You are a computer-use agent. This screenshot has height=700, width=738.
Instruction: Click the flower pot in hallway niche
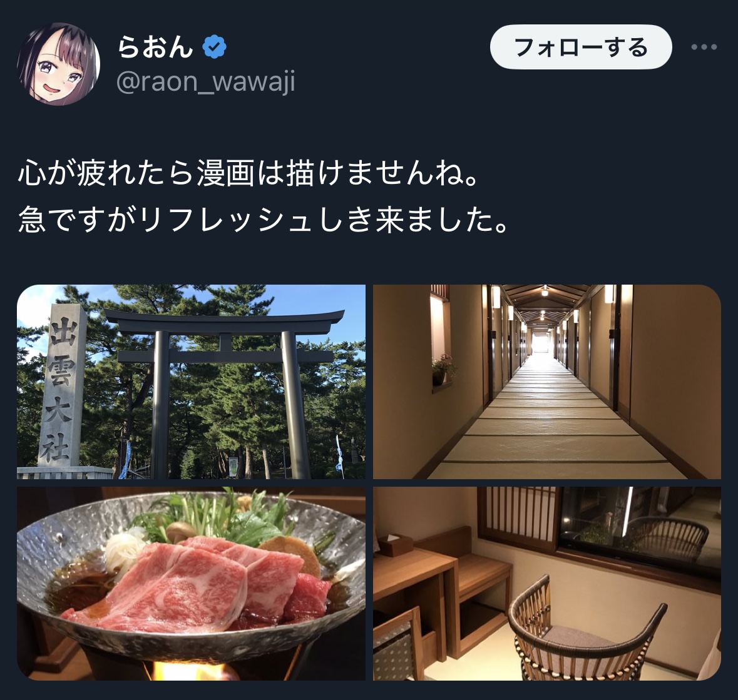click(x=443, y=369)
